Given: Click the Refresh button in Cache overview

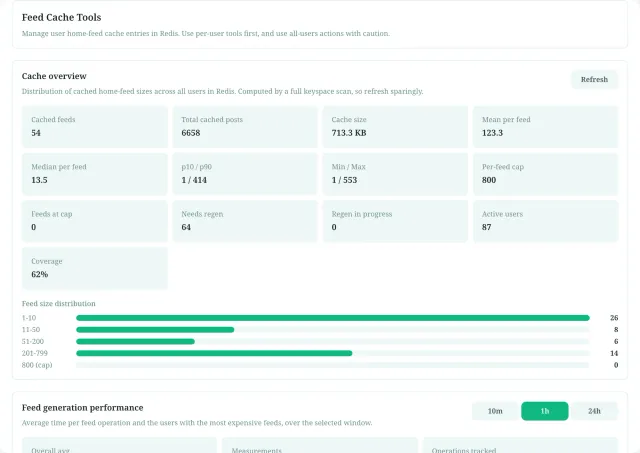Looking at the screenshot, I should coord(594,80).
